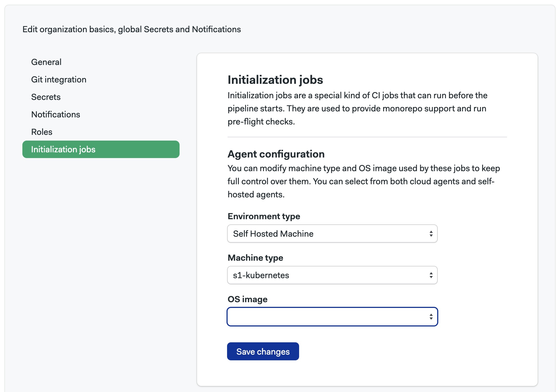Click the empty OS image field

[x=300, y=317]
